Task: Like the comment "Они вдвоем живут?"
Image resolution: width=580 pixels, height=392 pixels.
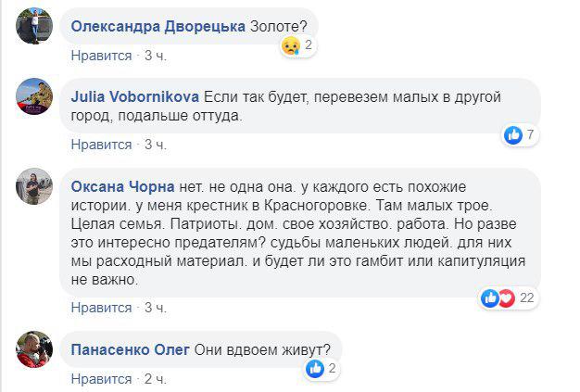Action: pyautogui.click(x=102, y=378)
